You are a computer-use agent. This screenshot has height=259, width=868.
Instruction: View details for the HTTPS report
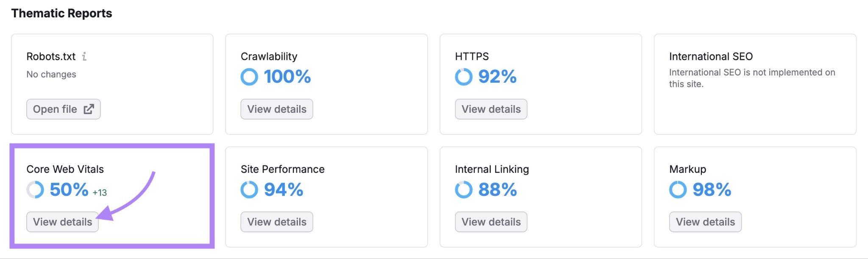click(x=491, y=109)
